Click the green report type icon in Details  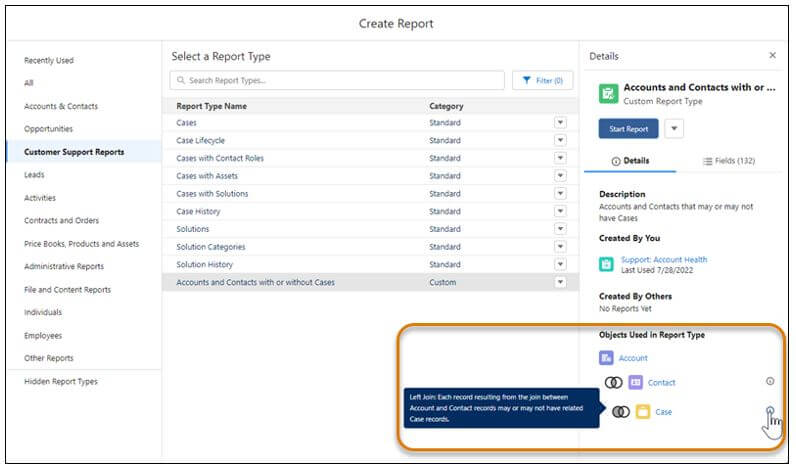607,93
